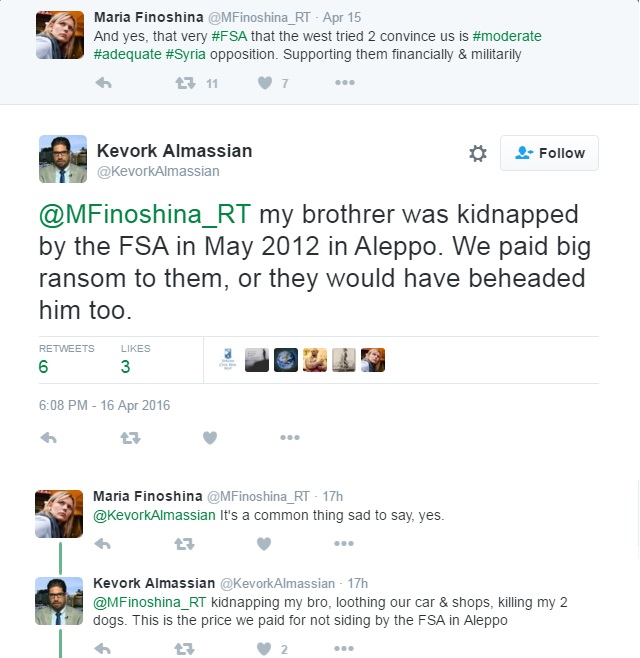This screenshot has width=640, height=658.
Task: Like Maria's 'common thing' reply
Action: (264, 544)
